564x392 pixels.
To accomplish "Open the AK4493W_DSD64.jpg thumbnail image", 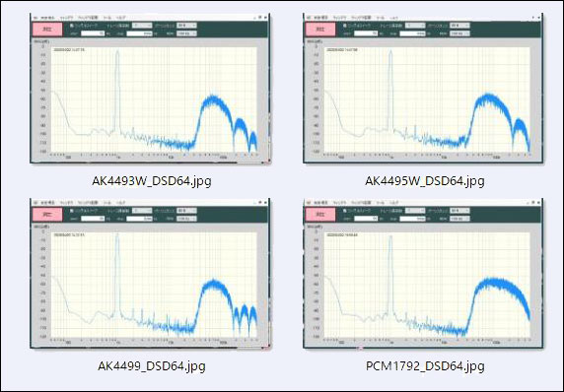I will 150,89.
